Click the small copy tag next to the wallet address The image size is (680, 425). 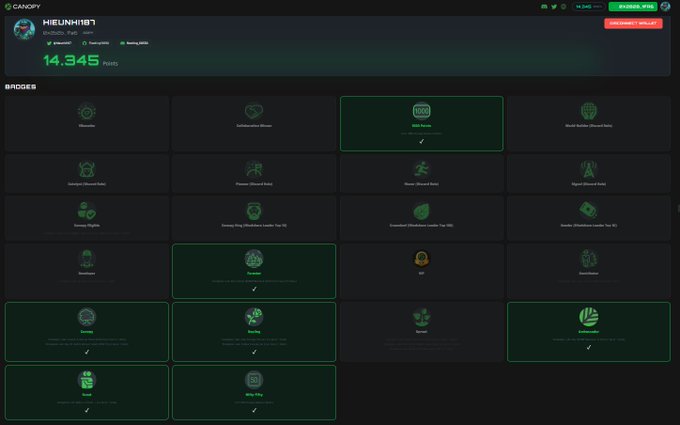click(88, 33)
